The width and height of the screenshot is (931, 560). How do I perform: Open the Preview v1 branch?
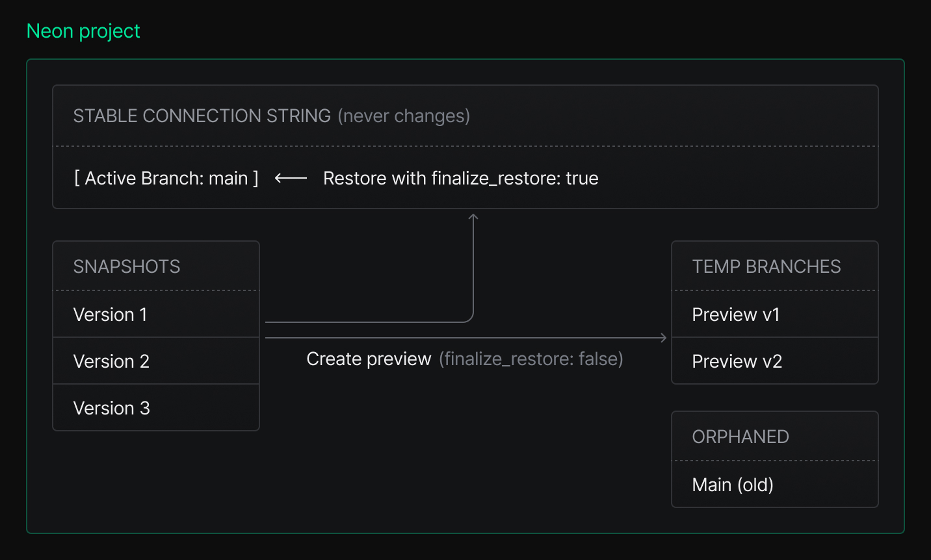[x=735, y=314]
